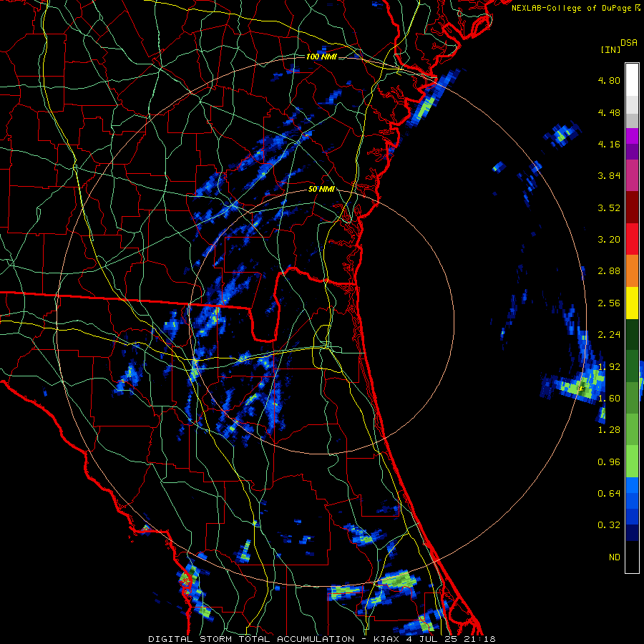Select the 3.20 legend value
Screen dimensions: 644x644
pyautogui.click(x=609, y=240)
